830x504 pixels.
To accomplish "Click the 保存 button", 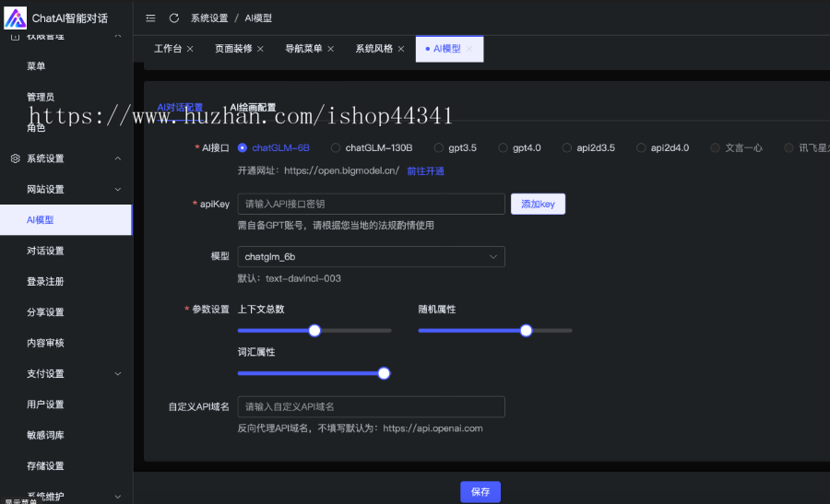I will coord(480,492).
